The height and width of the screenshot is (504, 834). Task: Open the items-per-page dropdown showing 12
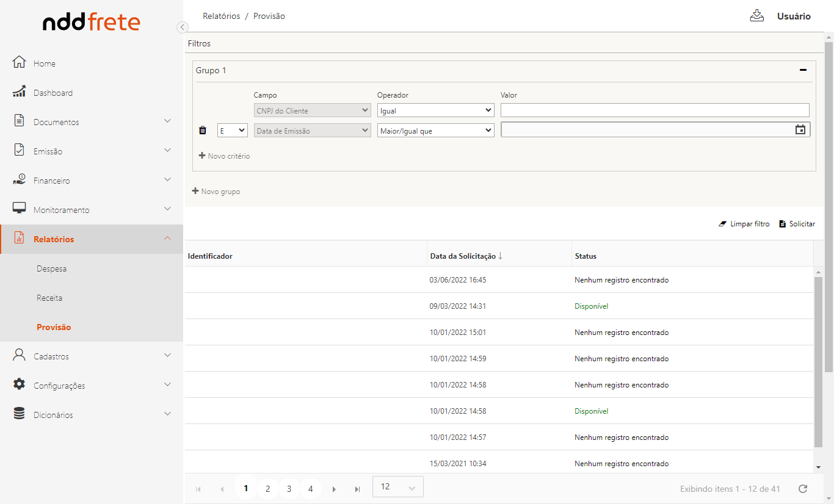click(x=397, y=487)
